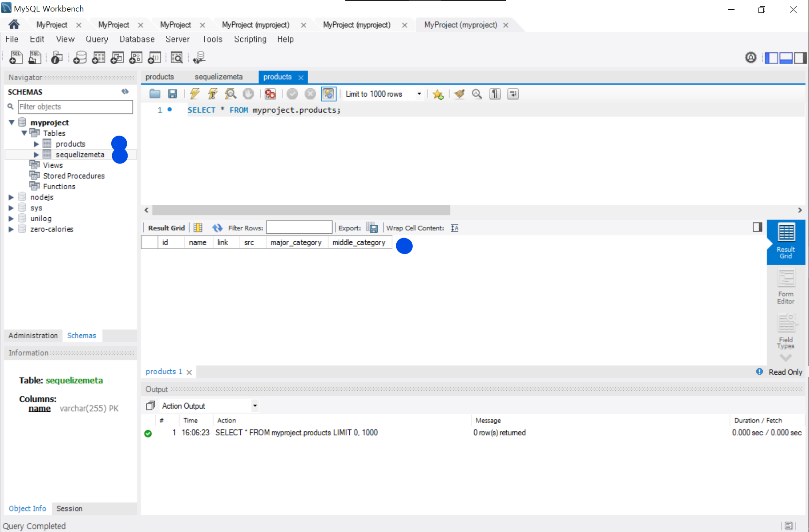The width and height of the screenshot is (809, 532).
Task: Click the editor horizontal scrollbar
Action: tap(301, 210)
